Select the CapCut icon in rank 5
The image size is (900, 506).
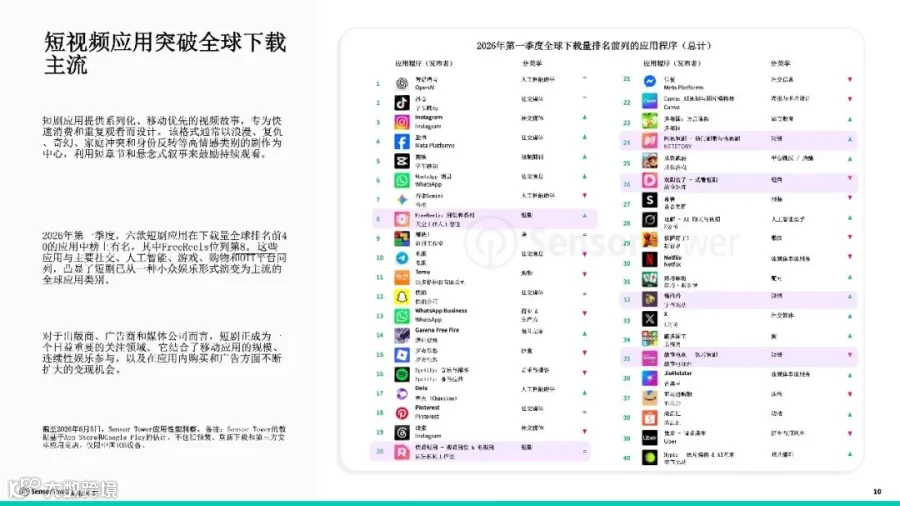(402, 161)
